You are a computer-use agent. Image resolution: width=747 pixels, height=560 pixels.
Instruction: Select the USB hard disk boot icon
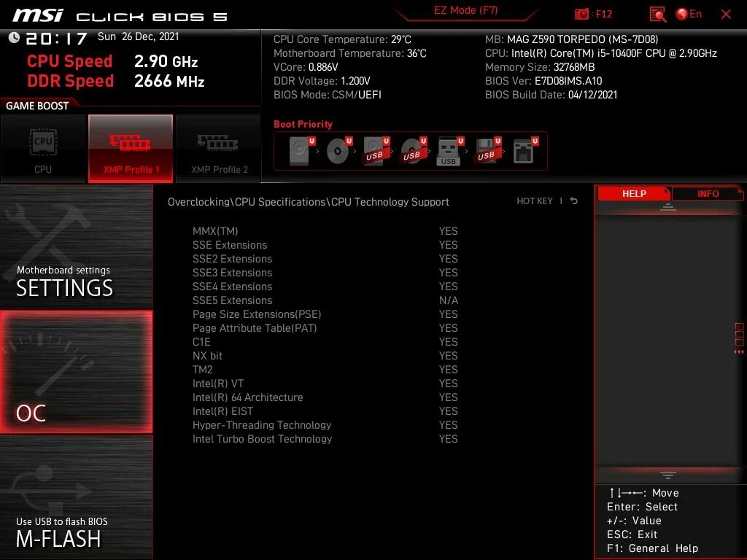click(x=376, y=151)
